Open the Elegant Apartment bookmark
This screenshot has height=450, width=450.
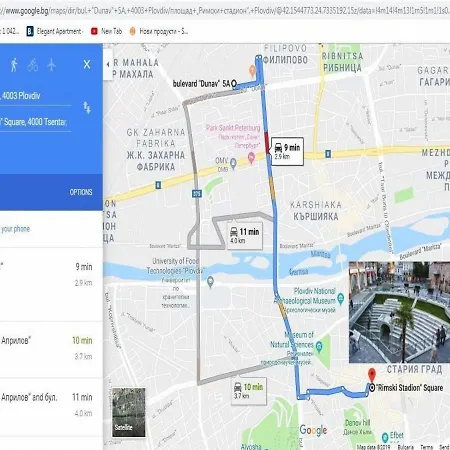coord(55,31)
